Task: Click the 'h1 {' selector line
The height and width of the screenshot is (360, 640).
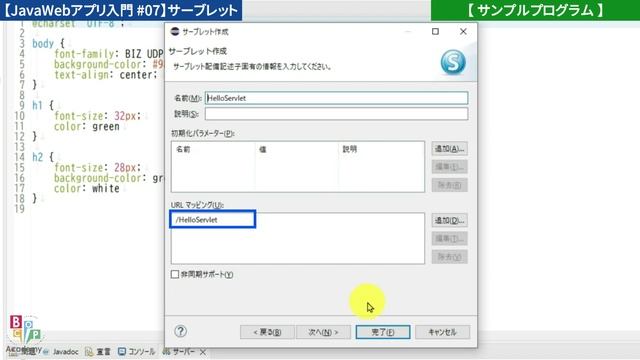Action: (x=43, y=106)
